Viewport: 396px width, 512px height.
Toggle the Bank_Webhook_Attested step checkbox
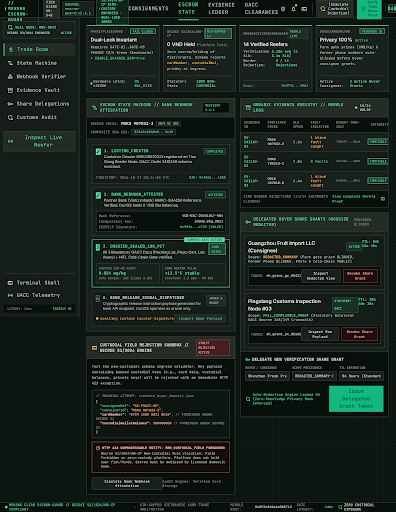pos(98,195)
